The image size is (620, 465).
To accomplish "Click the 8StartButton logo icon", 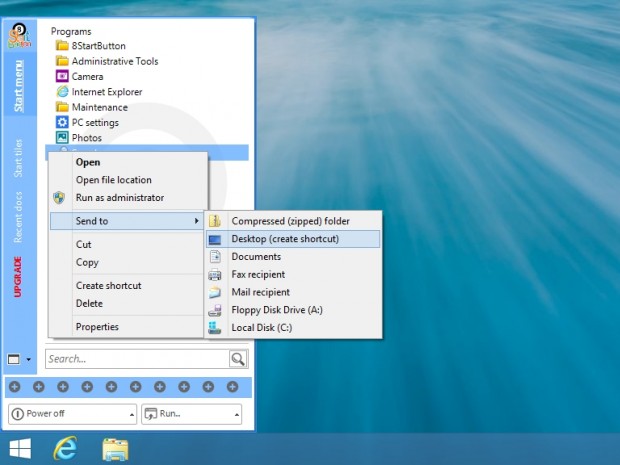I will point(19,36).
